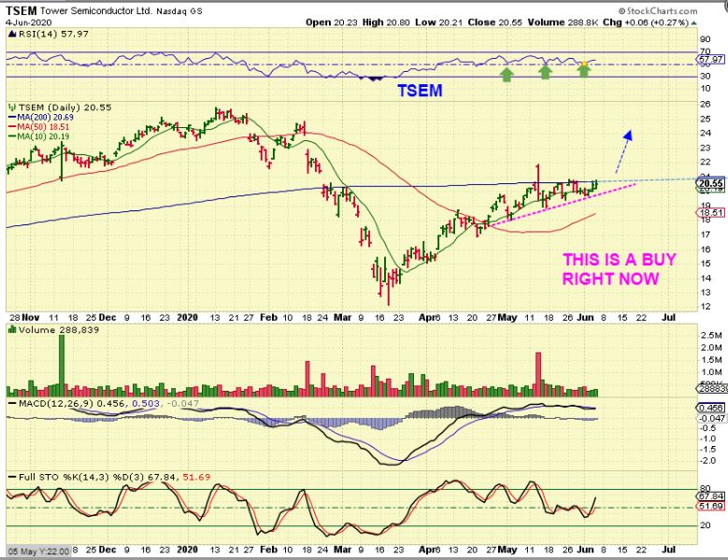Click the 80 label on the stochastic axis
The image size is (728, 560).
click(706, 488)
